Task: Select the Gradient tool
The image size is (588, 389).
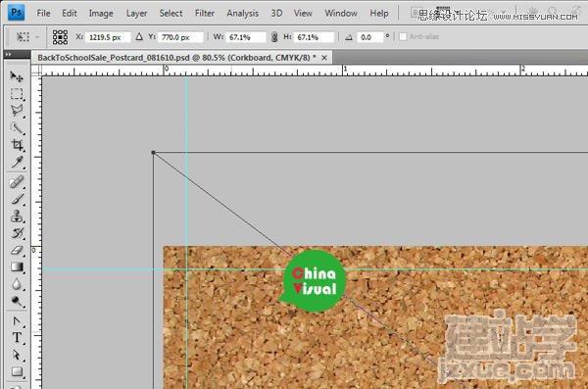Action: 17,267
